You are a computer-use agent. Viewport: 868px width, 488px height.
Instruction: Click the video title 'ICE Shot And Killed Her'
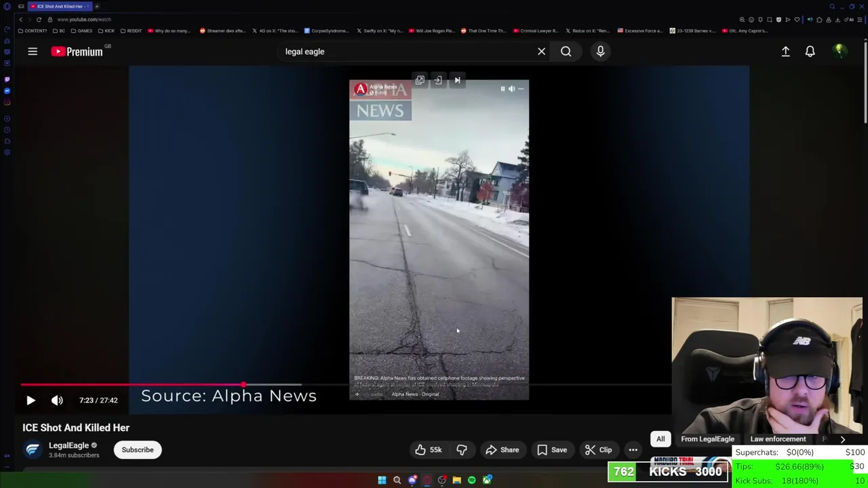pyautogui.click(x=76, y=428)
